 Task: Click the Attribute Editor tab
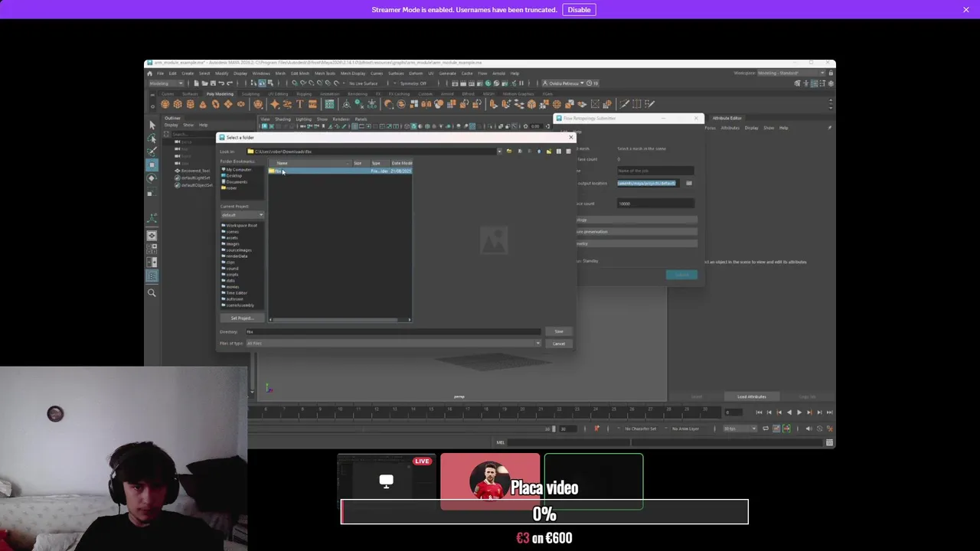tap(727, 119)
